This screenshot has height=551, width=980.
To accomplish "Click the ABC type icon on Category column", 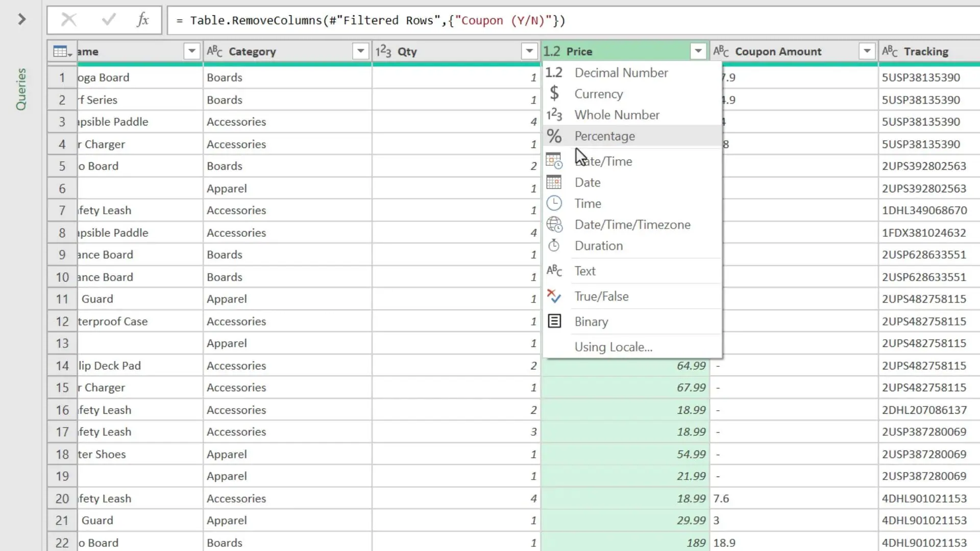I will tap(214, 51).
